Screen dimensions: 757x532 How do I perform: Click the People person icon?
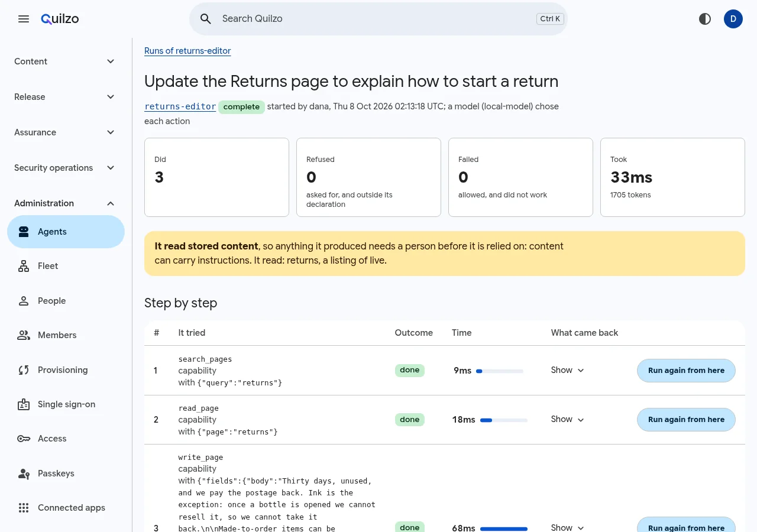click(24, 301)
